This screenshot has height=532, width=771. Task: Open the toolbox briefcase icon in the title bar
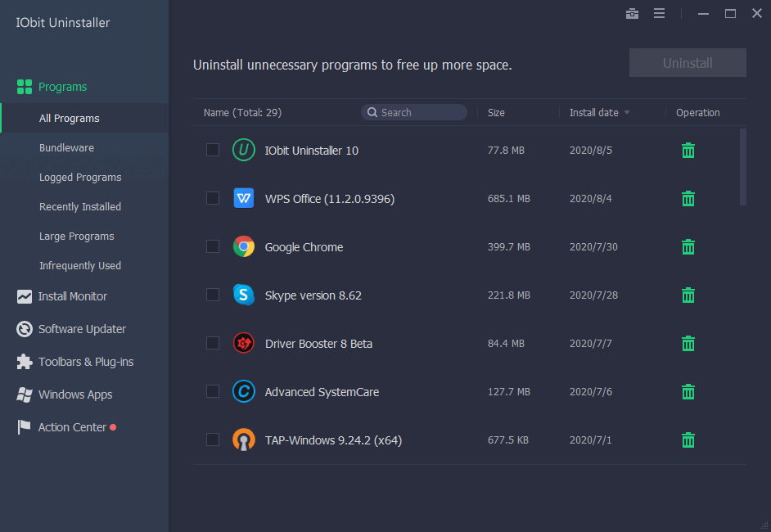click(x=632, y=14)
